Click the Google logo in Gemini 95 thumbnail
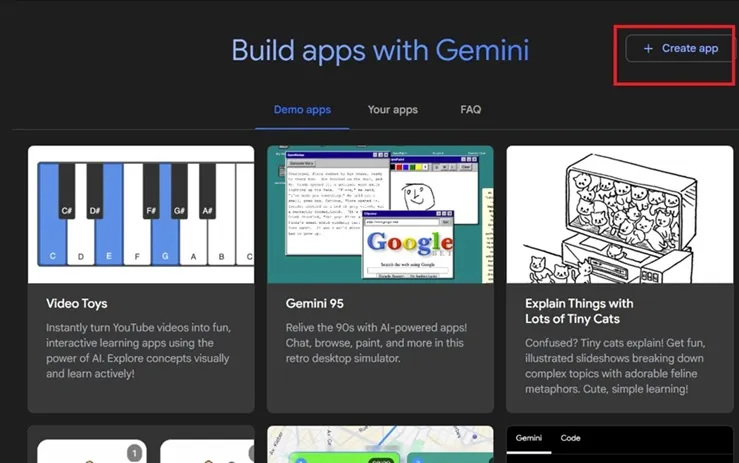The width and height of the screenshot is (739, 463). point(410,242)
